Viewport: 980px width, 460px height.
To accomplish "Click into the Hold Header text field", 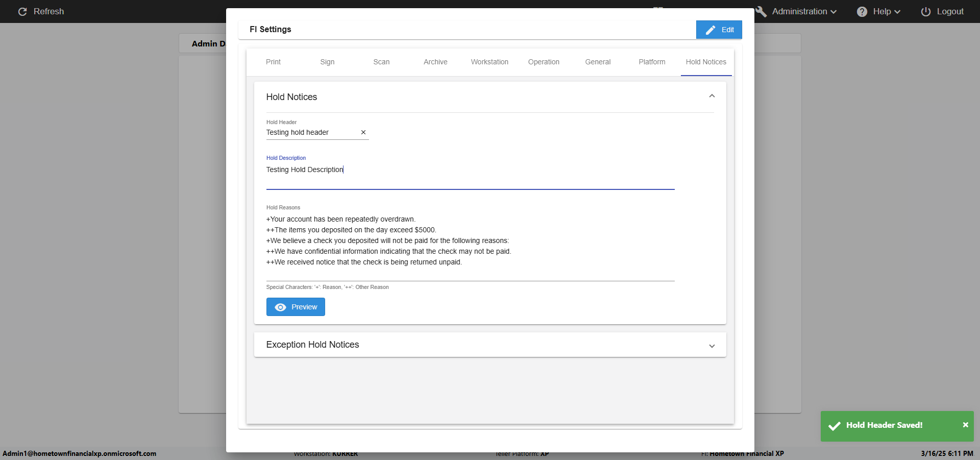I will click(x=311, y=133).
